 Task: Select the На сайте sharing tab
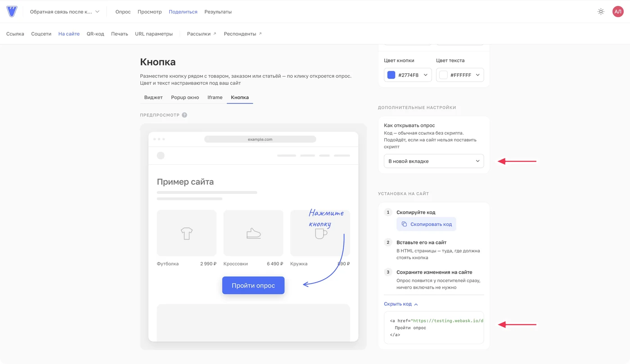click(69, 34)
